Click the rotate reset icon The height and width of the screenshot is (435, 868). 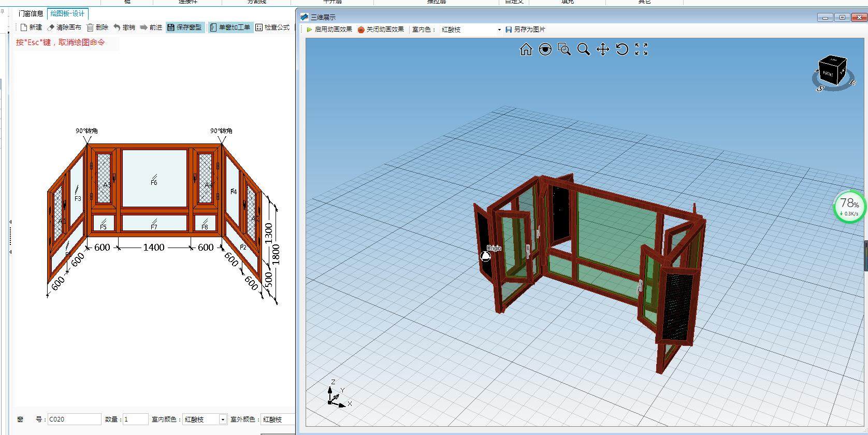coord(622,49)
